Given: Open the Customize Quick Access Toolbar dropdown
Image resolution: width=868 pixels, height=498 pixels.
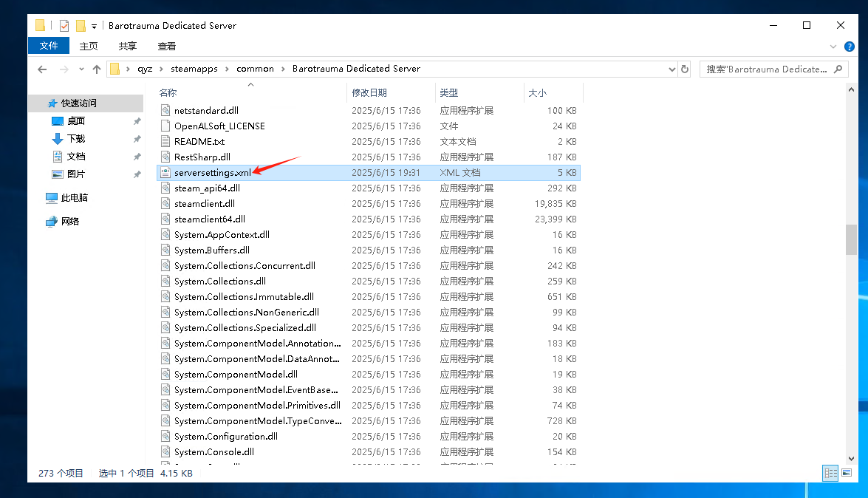Looking at the screenshot, I should coord(94,26).
